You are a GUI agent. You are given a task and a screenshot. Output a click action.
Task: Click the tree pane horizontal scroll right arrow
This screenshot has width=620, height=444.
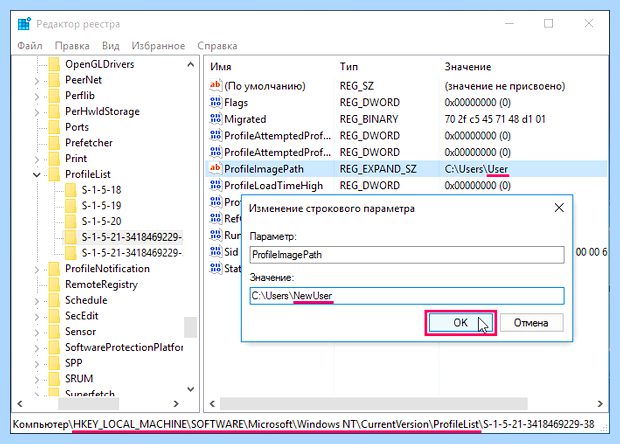[x=176, y=404]
